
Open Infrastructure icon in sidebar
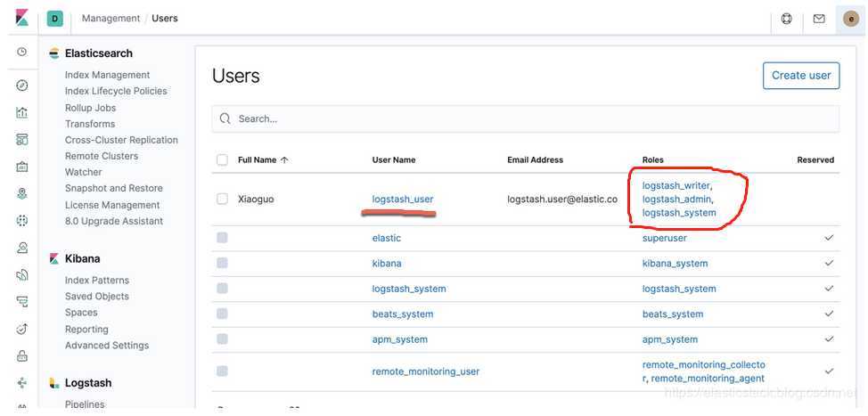pos(21,248)
